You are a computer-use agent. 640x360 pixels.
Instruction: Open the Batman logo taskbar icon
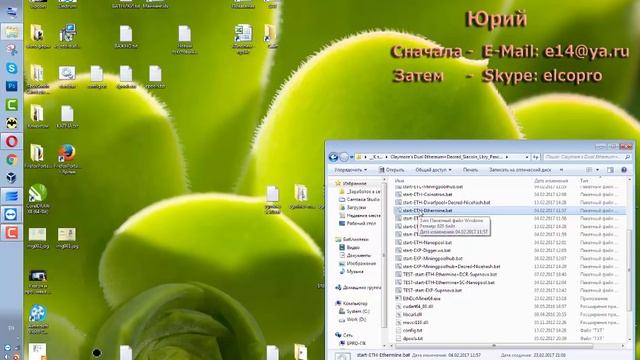(11, 123)
